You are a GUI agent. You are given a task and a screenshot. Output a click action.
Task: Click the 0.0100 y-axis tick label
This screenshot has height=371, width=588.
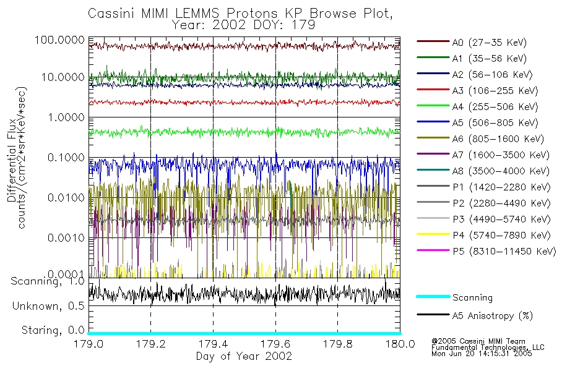66,197
